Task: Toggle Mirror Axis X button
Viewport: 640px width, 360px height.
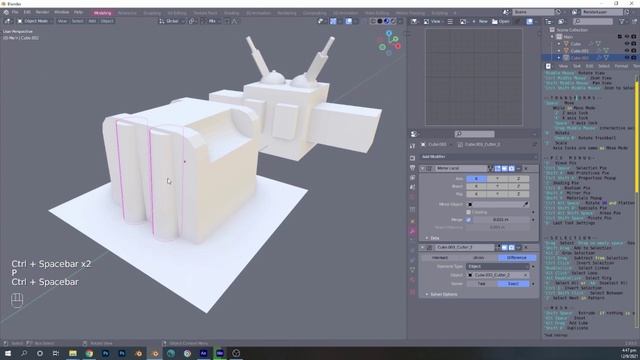Action: tap(476, 179)
